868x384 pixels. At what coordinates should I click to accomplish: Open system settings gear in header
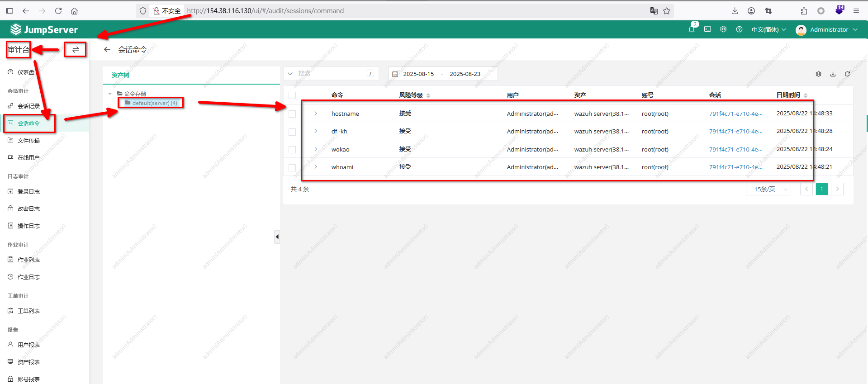pyautogui.click(x=723, y=29)
